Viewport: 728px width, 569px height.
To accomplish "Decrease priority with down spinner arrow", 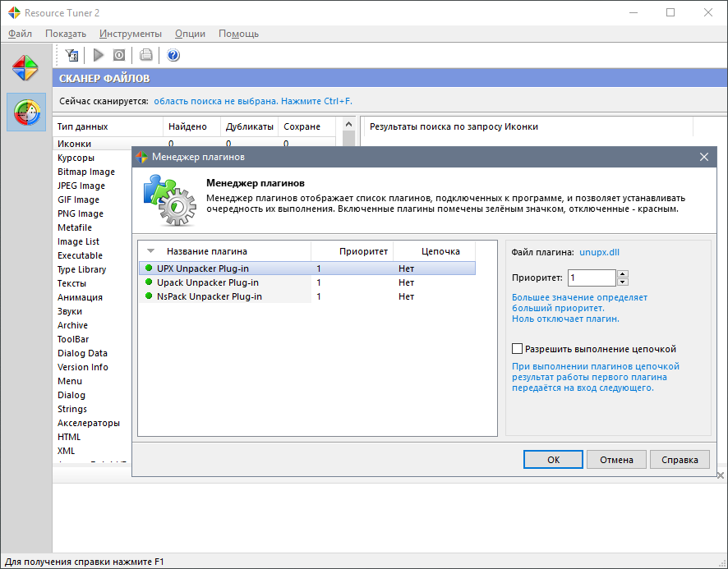I will [x=623, y=282].
